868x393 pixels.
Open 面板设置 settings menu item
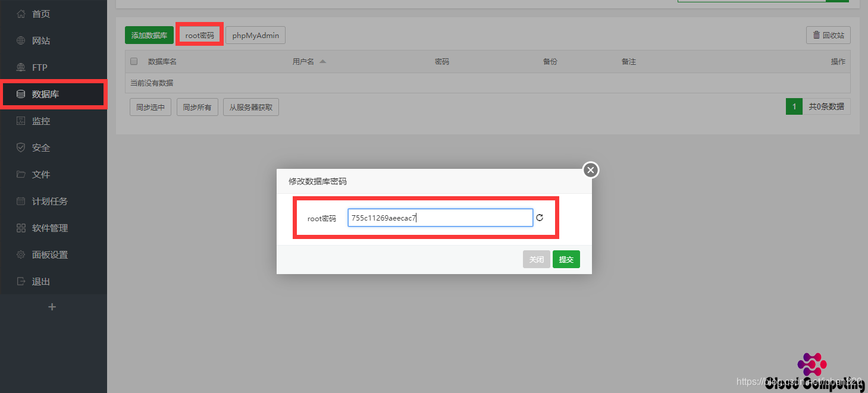pyautogui.click(x=54, y=254)
